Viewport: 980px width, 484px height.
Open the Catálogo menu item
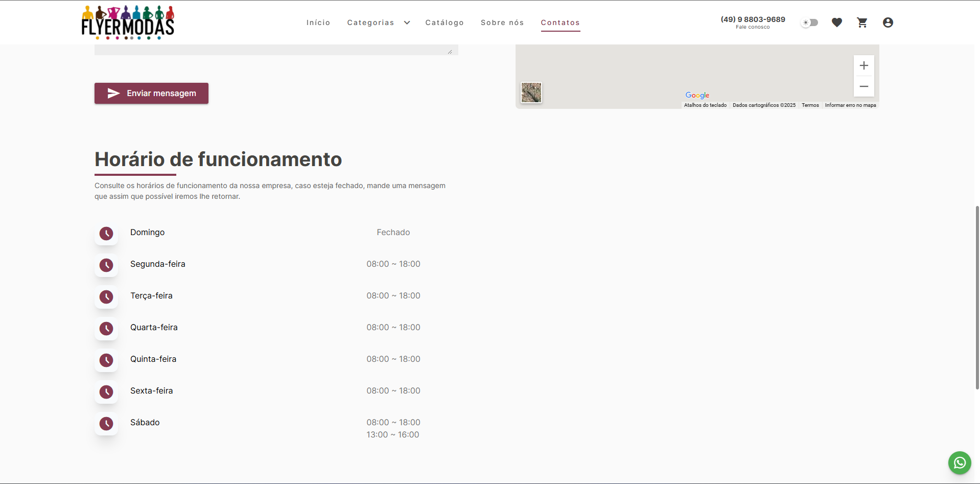[445, 22]
